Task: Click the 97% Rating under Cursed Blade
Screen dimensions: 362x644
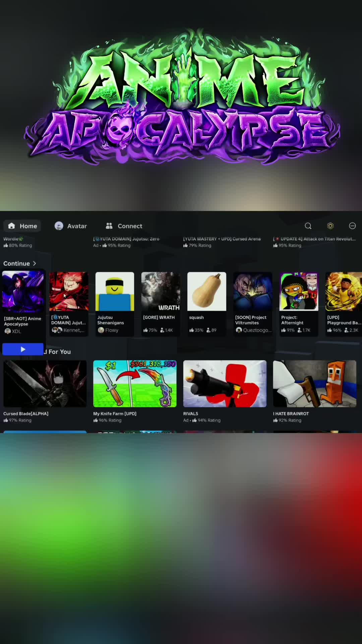Action: 17,420
